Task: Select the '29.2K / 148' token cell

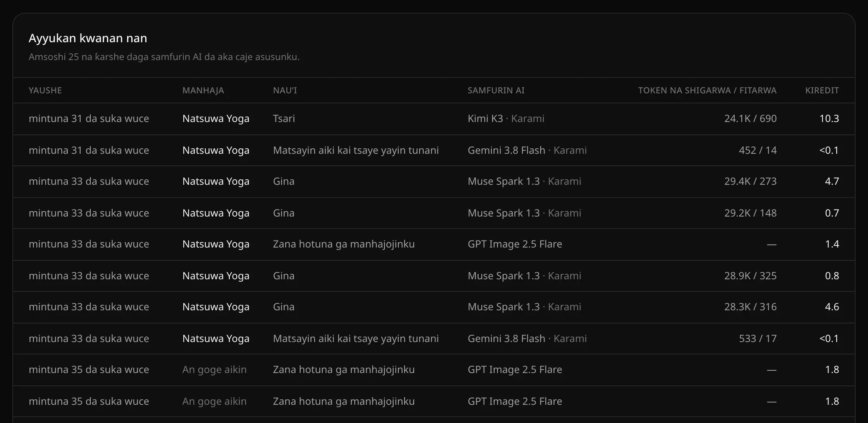Action: [x=750, y=213]
